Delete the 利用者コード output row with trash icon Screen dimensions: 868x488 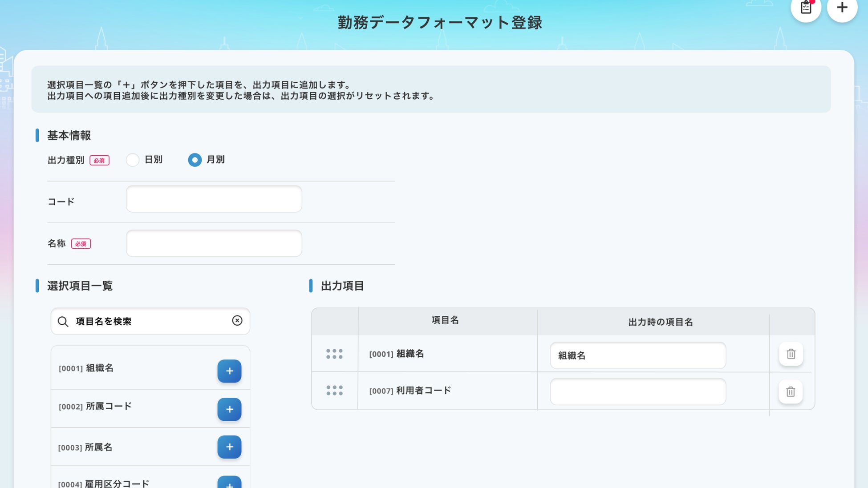pos(791,392)
